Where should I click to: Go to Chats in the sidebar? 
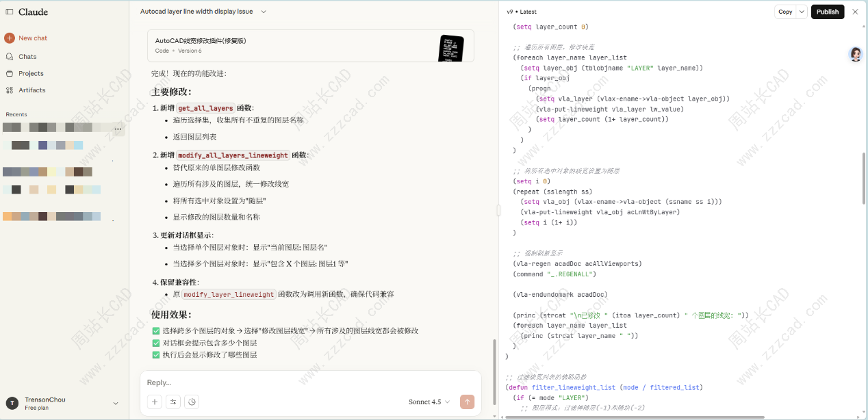[27, 57]
